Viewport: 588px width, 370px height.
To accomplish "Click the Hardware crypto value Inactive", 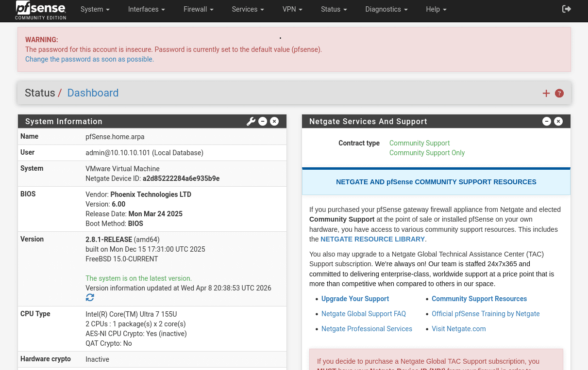I will tap(97, 359).
